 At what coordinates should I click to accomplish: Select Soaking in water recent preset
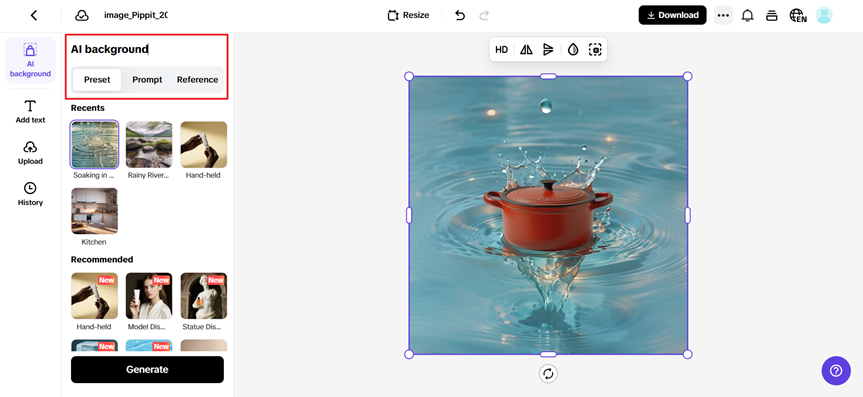(x=94, y=144)
